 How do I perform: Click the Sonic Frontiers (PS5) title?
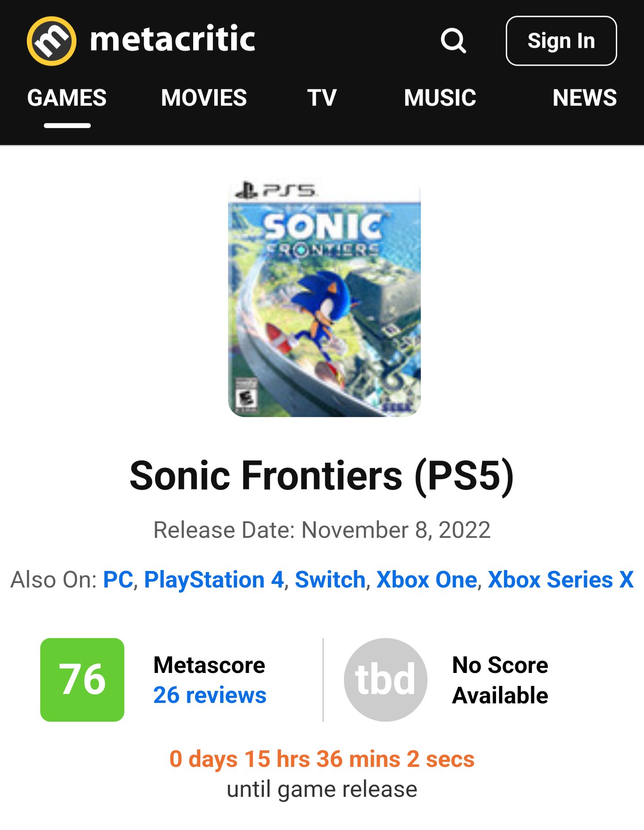coord(322,475)
